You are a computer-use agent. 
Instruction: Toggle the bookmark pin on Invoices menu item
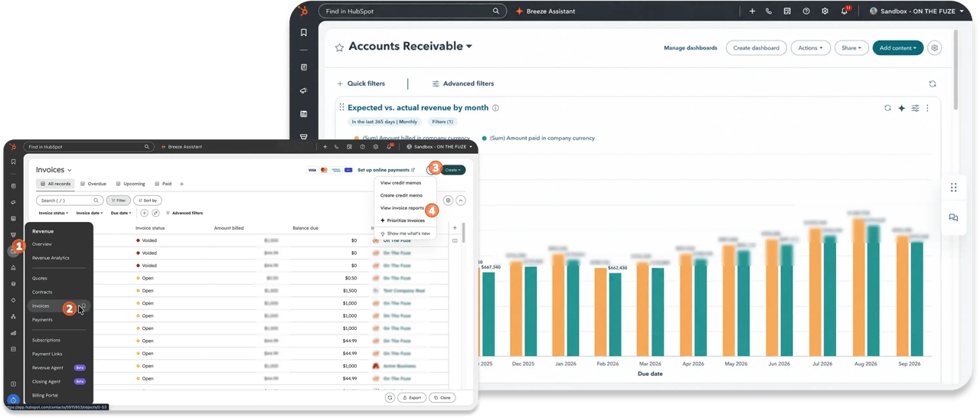[x=83, y=305]
